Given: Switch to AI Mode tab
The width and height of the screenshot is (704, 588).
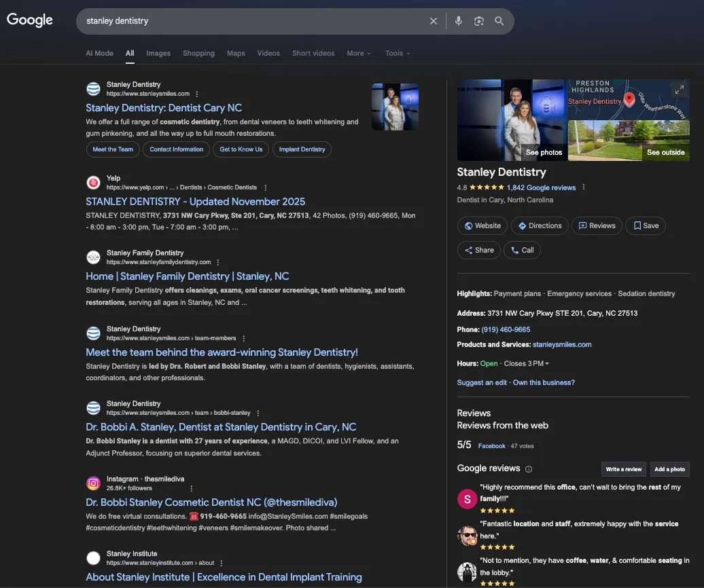Looking at the screenshot, I should (x=100, y=53).
